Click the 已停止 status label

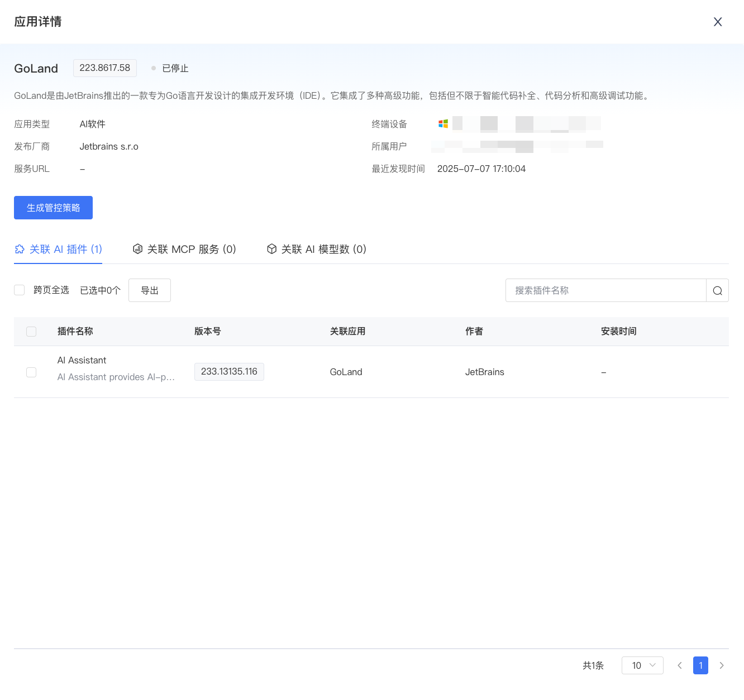coord(175,68)
